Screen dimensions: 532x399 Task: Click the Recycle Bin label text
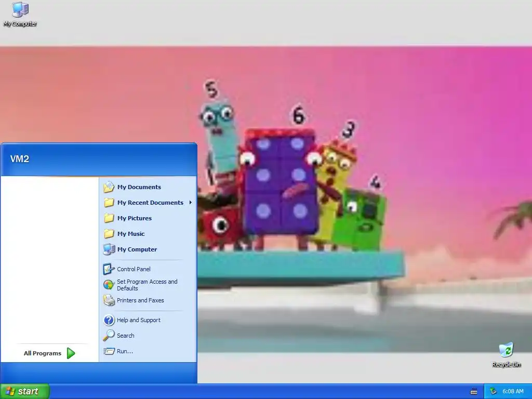click(x=506, y=364)
